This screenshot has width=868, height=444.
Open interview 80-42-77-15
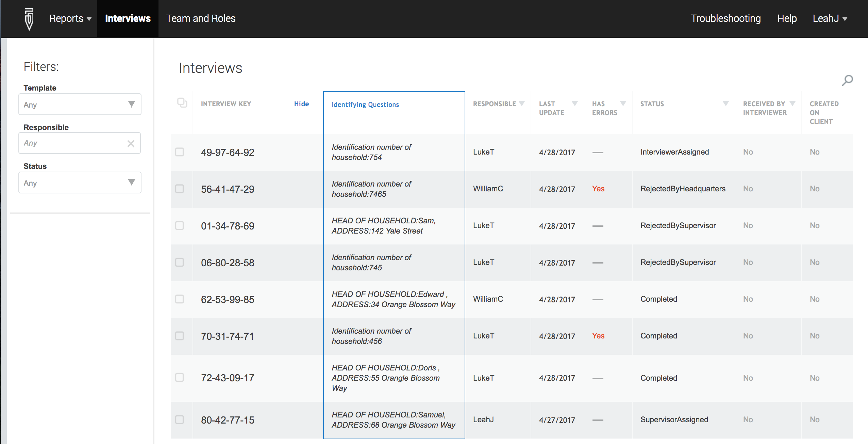click(228, 420)
